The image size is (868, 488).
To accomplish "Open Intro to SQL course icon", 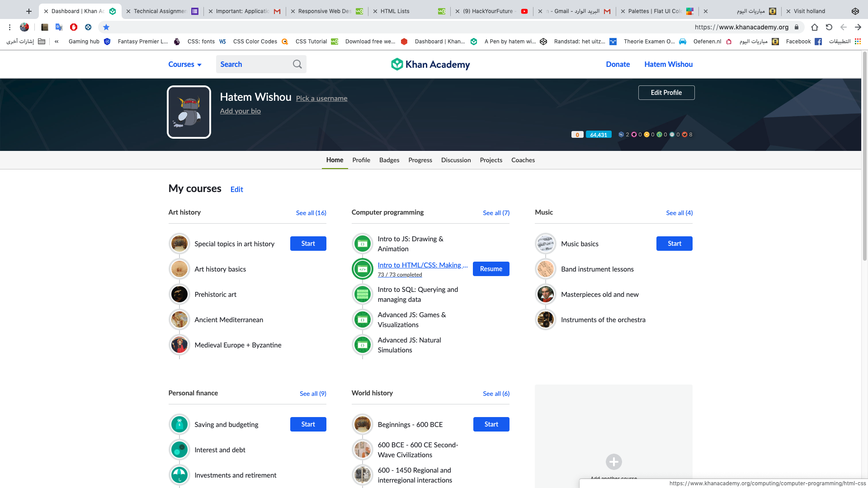I will pyautogui.click(x=363, y=294).
